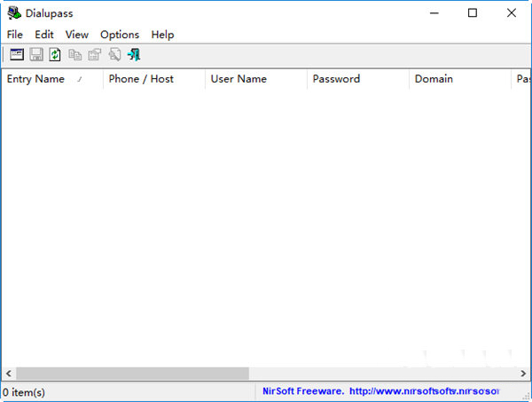Sort by the Domain column header
The height and width of the screenshot is (402, 532).
tap(460, 79)
